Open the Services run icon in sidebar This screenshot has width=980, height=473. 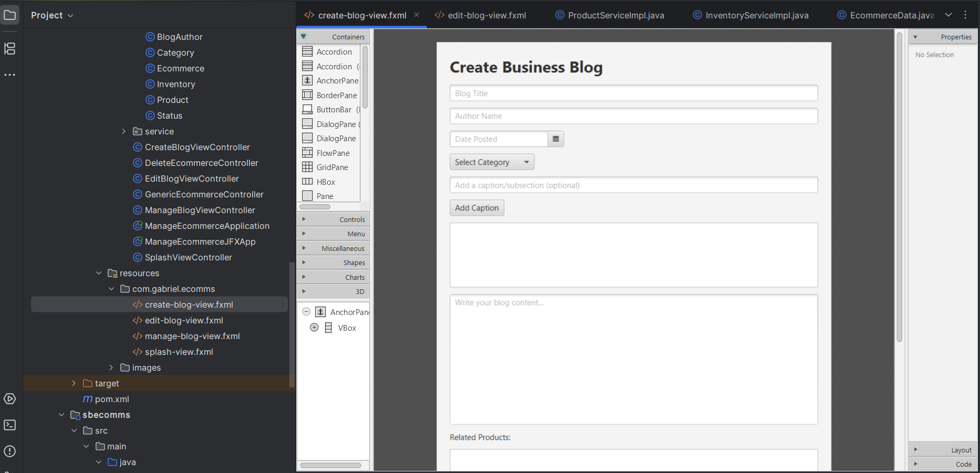pos(10,399)
